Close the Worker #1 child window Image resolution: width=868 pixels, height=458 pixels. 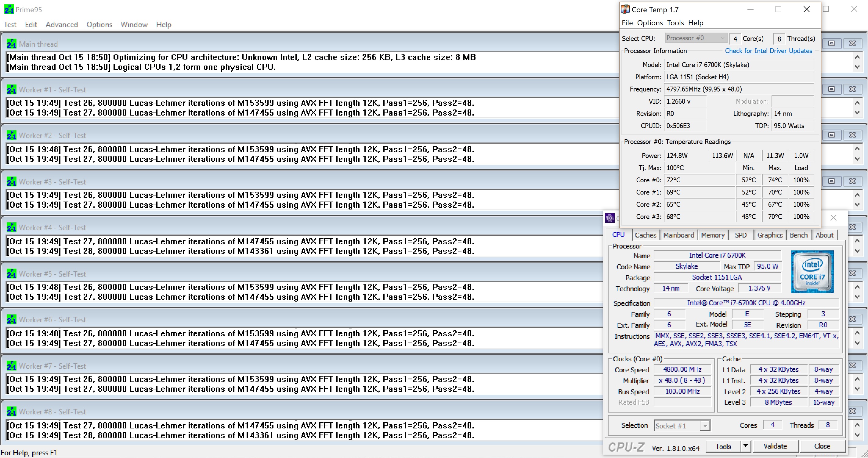(x=852, y=89)
